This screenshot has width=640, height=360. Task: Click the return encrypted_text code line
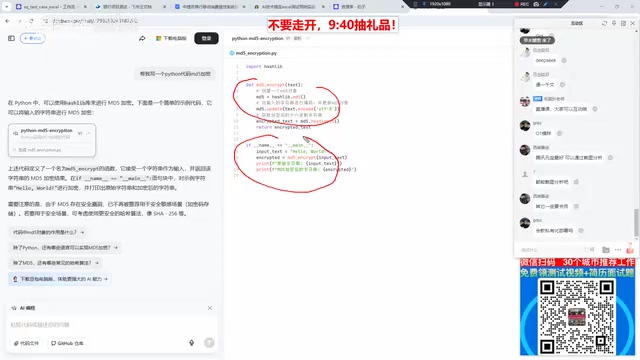click(283, 127)
